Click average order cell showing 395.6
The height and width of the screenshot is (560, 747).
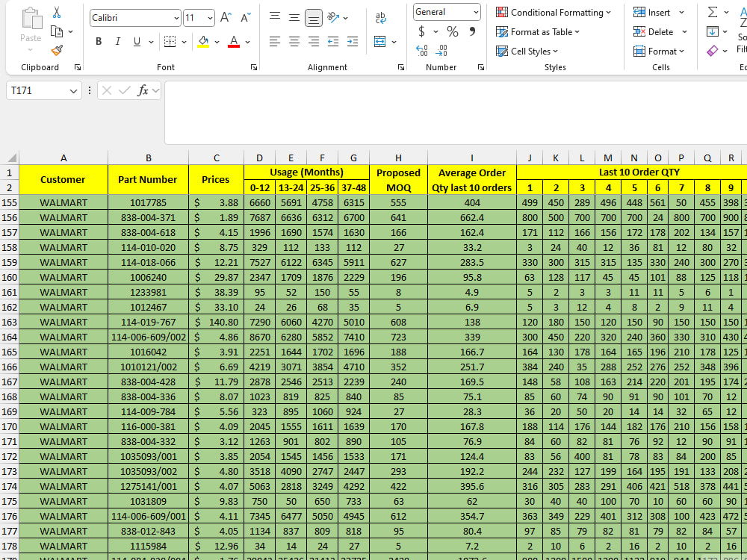[472, 486]
